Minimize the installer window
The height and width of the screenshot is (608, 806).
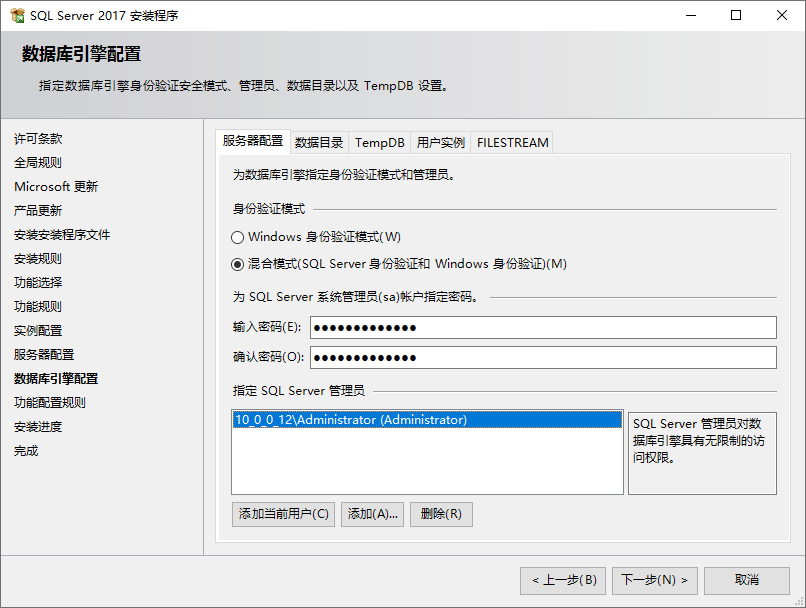tap(690, 16)
